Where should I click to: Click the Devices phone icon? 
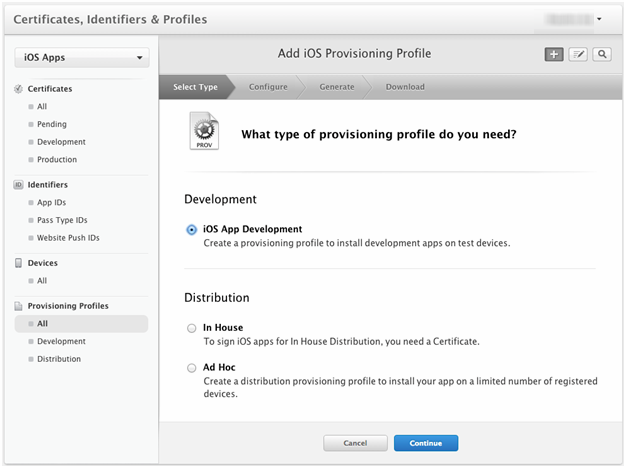(x=18, y=263)
